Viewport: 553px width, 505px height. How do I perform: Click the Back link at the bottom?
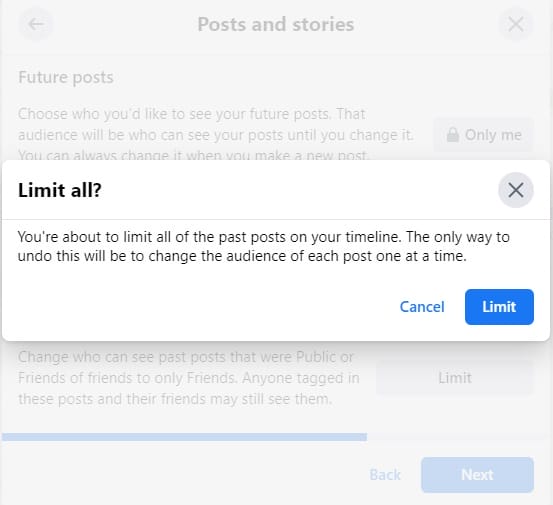point(385,475)
